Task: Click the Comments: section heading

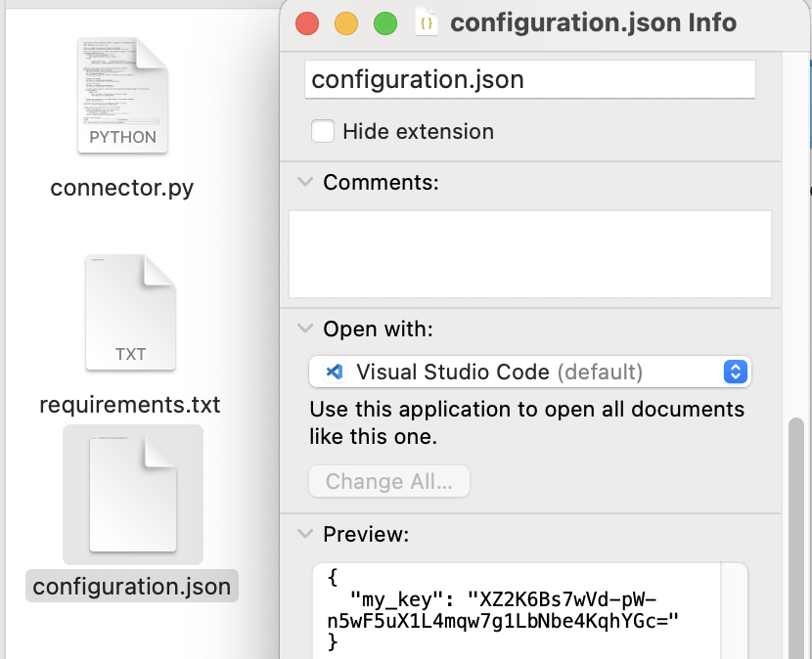Action: (x=381, y=182)
